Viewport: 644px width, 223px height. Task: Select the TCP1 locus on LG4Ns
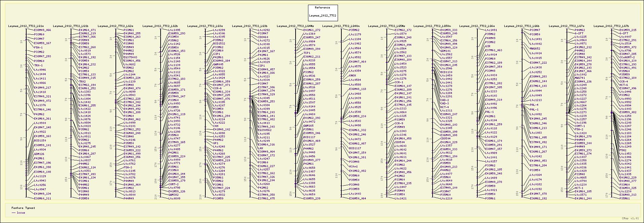pos(307,53)
